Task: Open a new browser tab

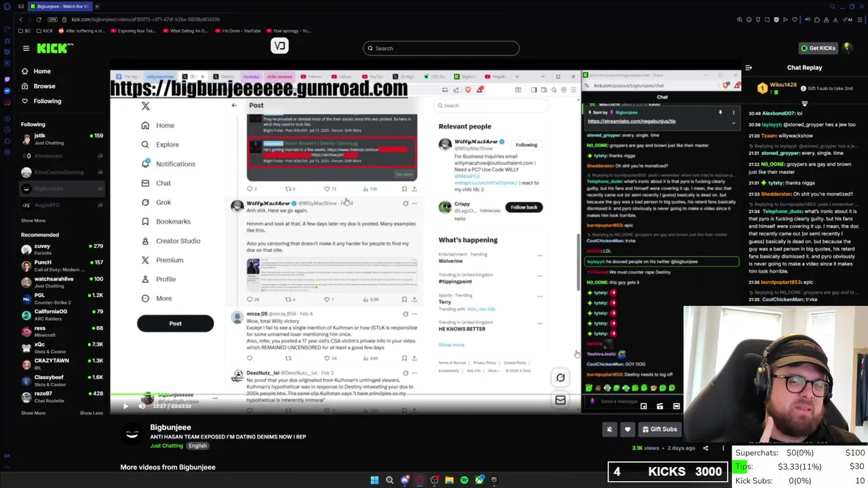Action: 96,6
